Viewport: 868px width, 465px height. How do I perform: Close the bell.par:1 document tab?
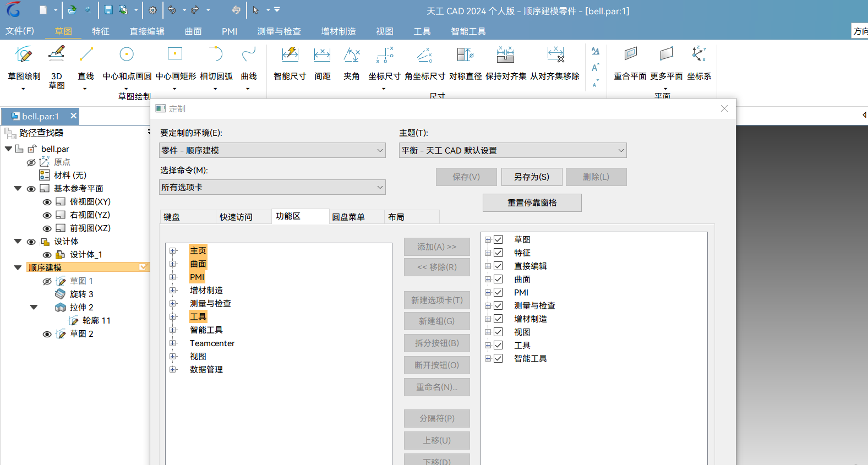point(73,116)
